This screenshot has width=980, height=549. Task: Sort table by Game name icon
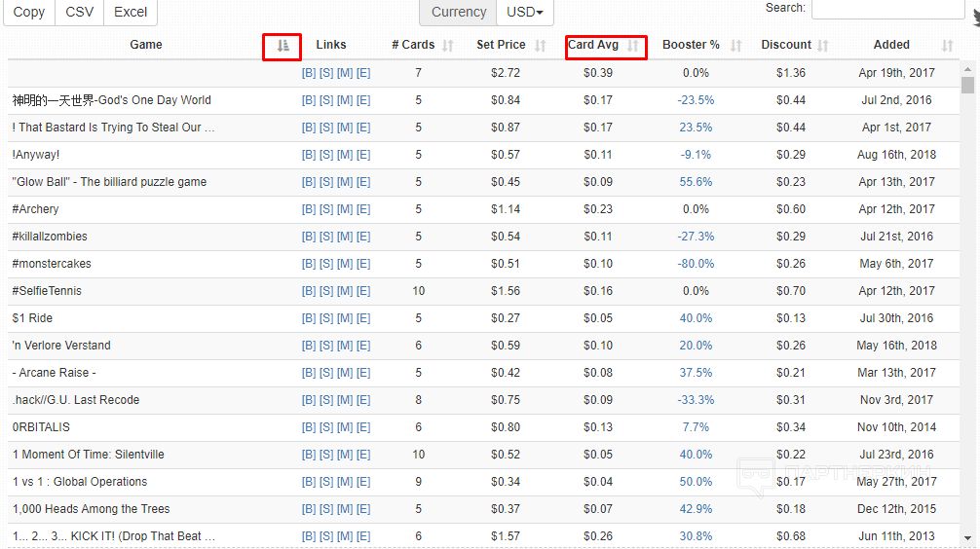pyautogui.click(x=283, y=46)
